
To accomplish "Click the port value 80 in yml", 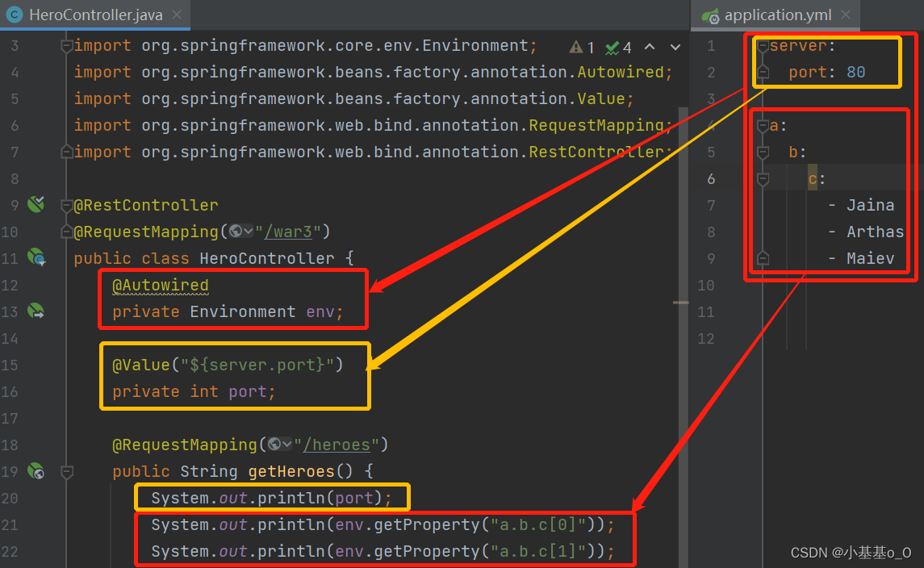I will [855, 72].
